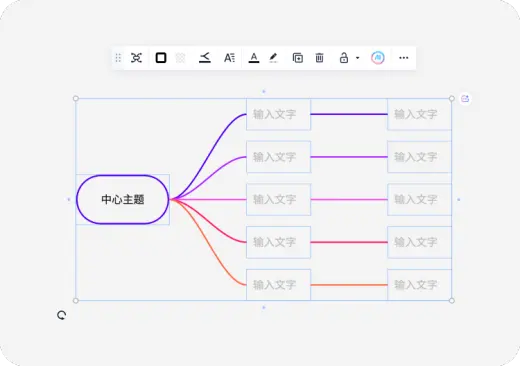Select first-level 输入文字 node on orange branch

278,285
